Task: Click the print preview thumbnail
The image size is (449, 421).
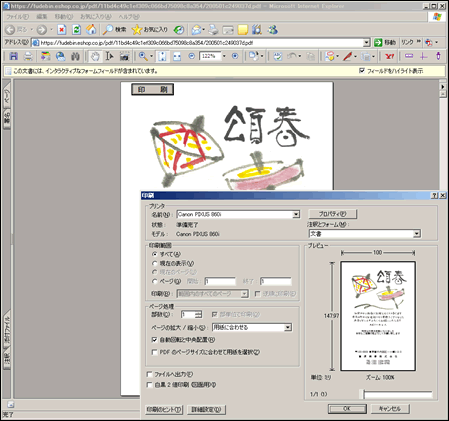Action: (x=378, y=316)
